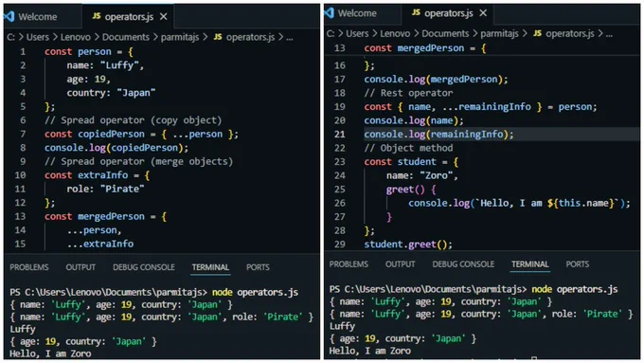Viewport: 644px width, 363px height.
Task: Click '// Rest operator' comment line
Action: [409, 93]
